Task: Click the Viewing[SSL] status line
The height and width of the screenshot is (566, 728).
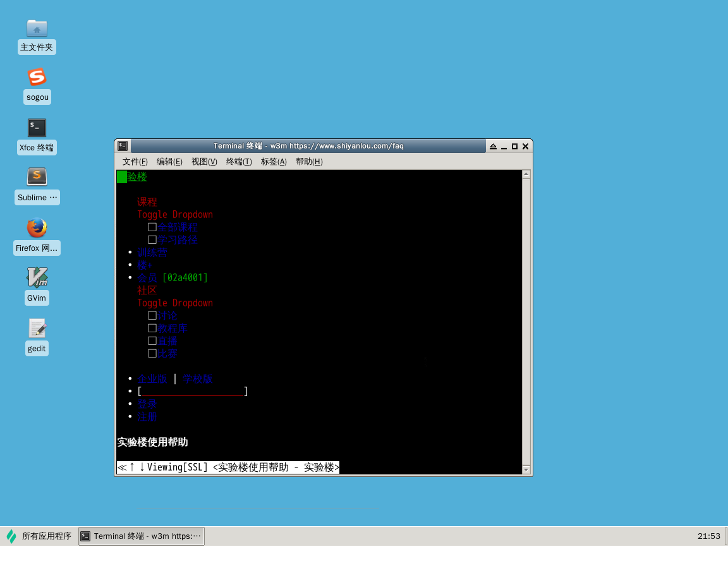Action: (x=228, y=467)
